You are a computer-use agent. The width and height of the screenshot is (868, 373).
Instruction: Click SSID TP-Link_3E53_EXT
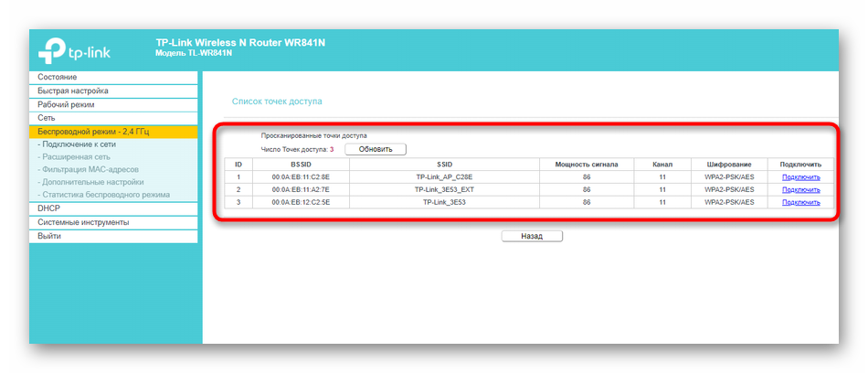point(445,189)
